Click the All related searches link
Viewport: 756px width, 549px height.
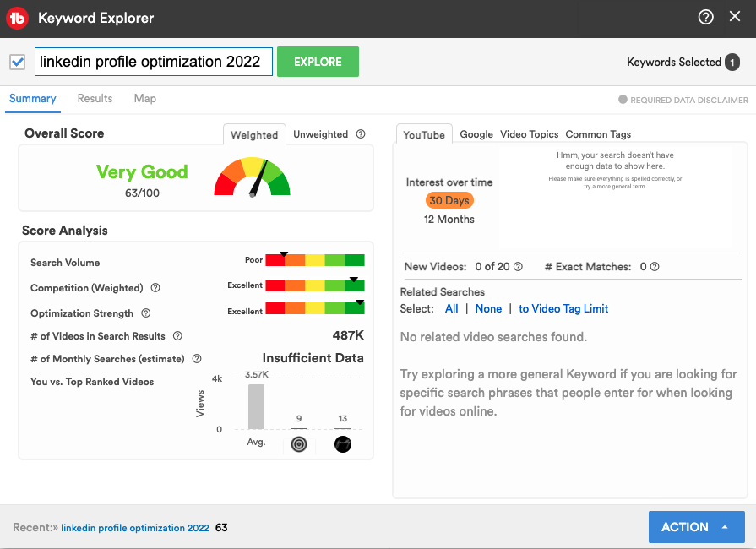(451, 309)
